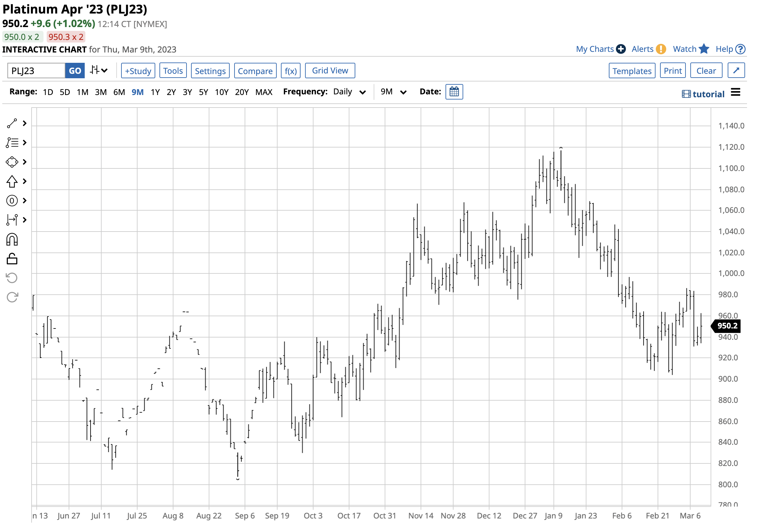Screen dimensions: 757x532
Task: Expand the annotation tools submenu chevron
Action: coord(24,143)
